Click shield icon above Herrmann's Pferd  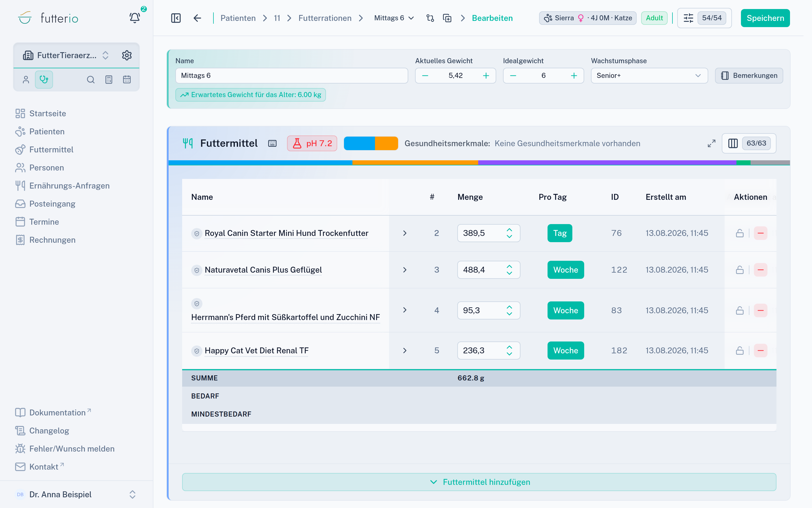[x=197, y=304]
